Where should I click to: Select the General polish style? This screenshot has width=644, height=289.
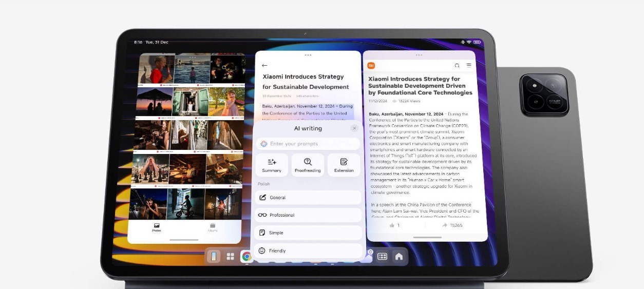coord(308,197)
